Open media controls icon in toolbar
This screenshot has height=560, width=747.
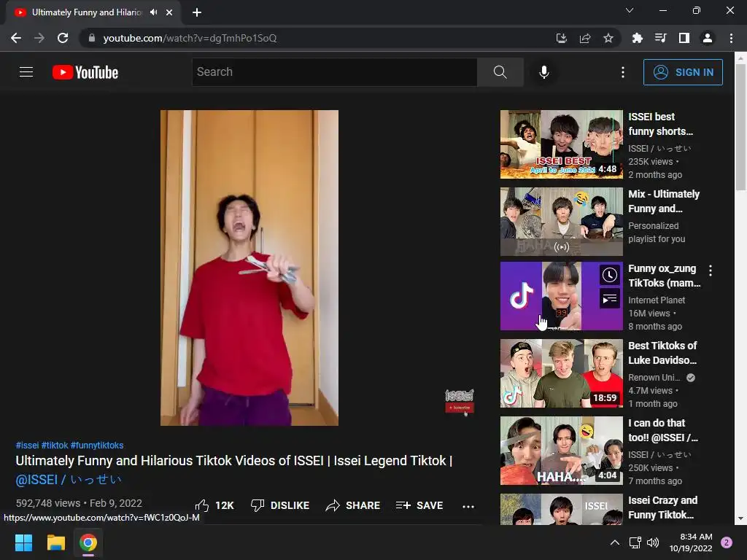point(661,38)
